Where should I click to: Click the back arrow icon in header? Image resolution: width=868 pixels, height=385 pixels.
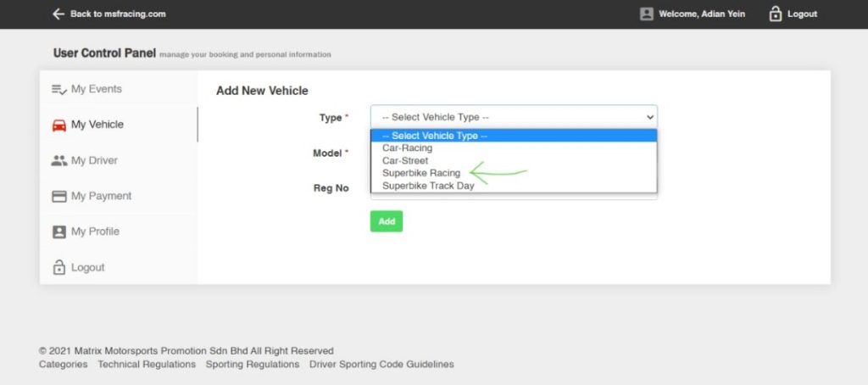coord(58,14)
